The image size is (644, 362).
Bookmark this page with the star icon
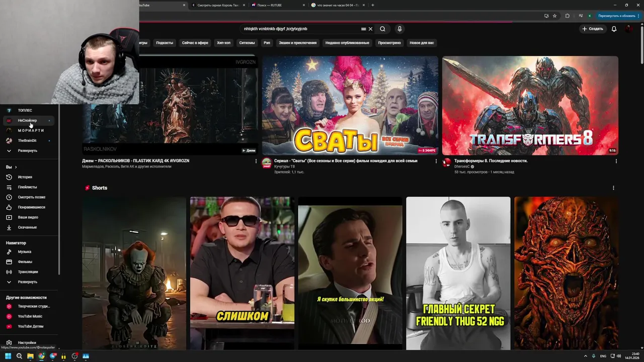click(554, 16)
